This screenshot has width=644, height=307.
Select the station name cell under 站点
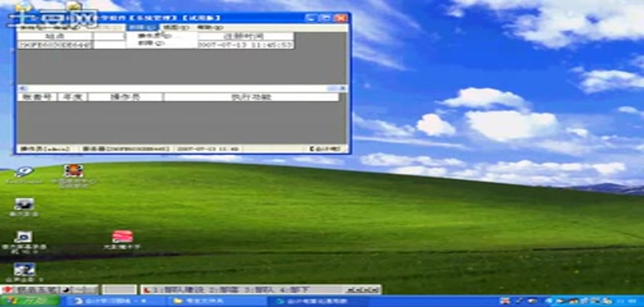(x=55, y=45)
